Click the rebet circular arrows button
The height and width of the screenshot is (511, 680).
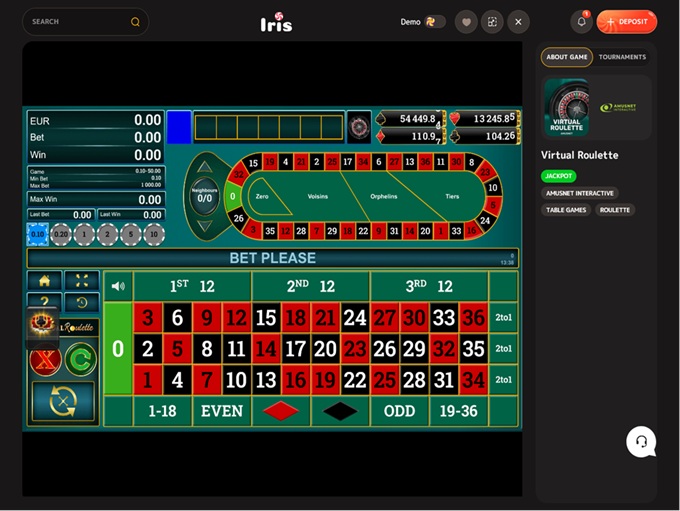click(x=63, y=402)
